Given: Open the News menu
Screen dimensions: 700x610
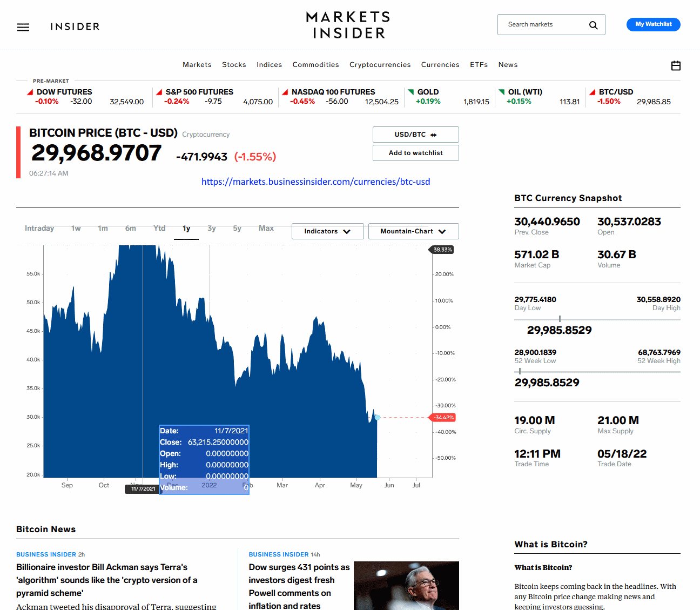Looking at the screenshot, I should tap(508, 65).
